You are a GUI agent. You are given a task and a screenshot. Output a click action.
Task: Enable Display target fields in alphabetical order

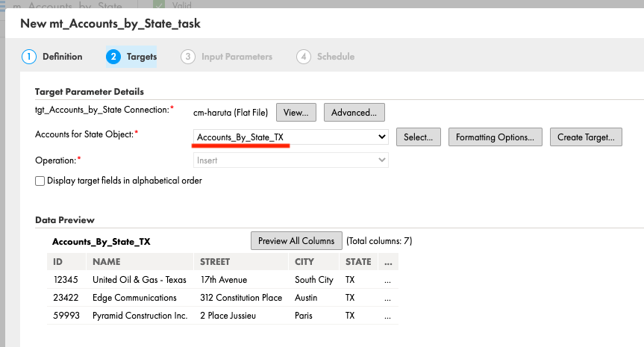[x=40, y=181]
